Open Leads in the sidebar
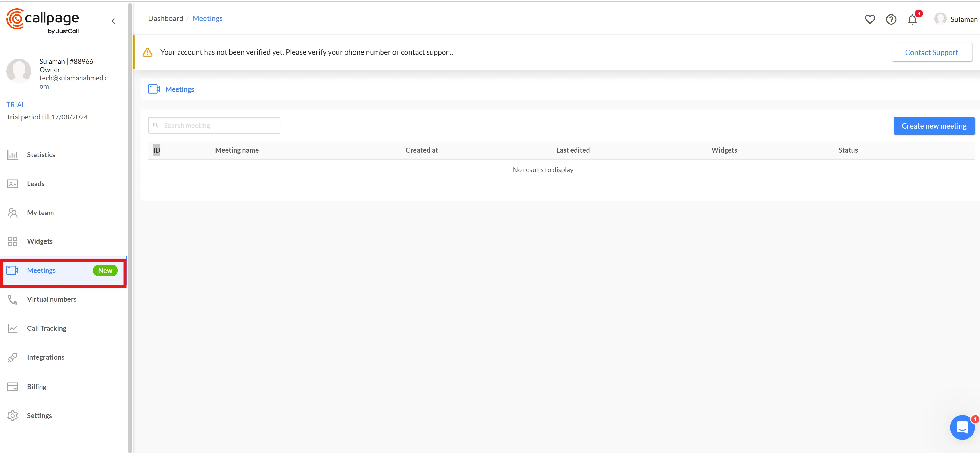Screen dimensions: 980x453 pos(36,184)
